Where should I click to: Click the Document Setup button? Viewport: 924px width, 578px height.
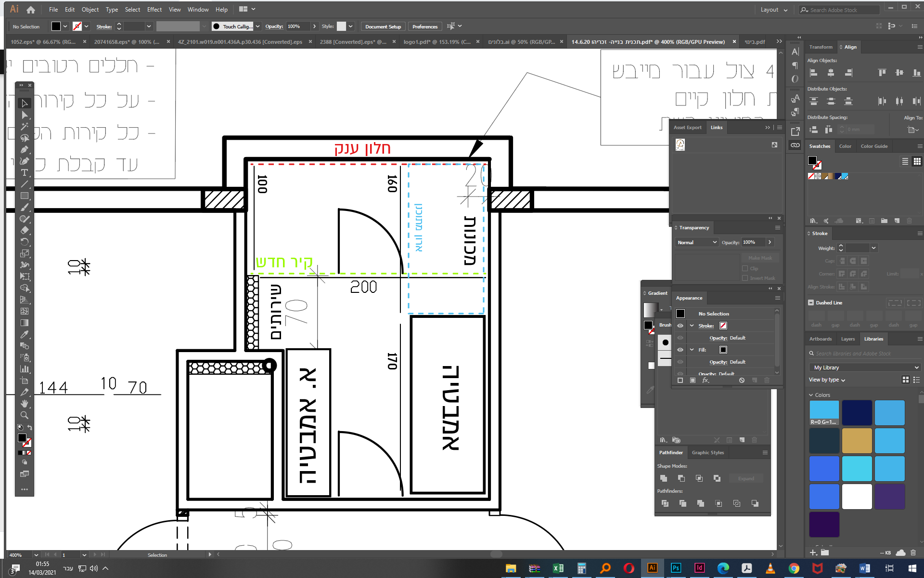(383, 26)
